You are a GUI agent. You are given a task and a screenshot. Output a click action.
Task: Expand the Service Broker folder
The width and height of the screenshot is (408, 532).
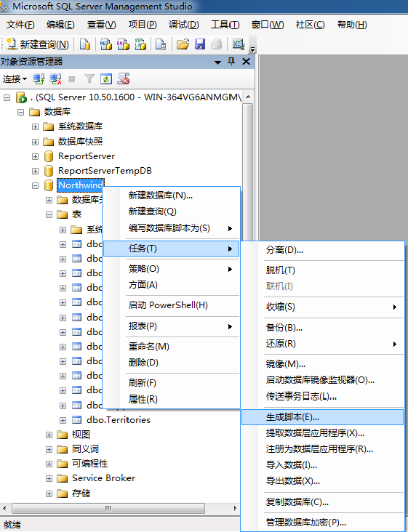pyautogui.click(x=49, y=478)
